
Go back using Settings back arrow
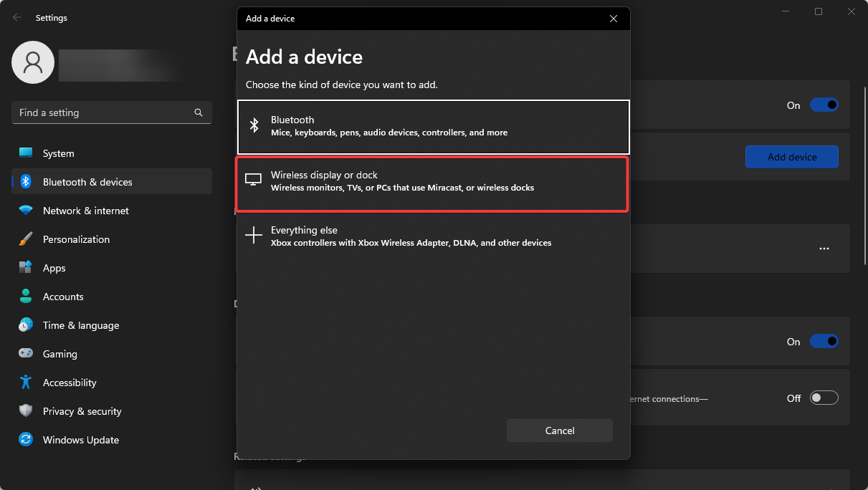[x=17, y=17]
